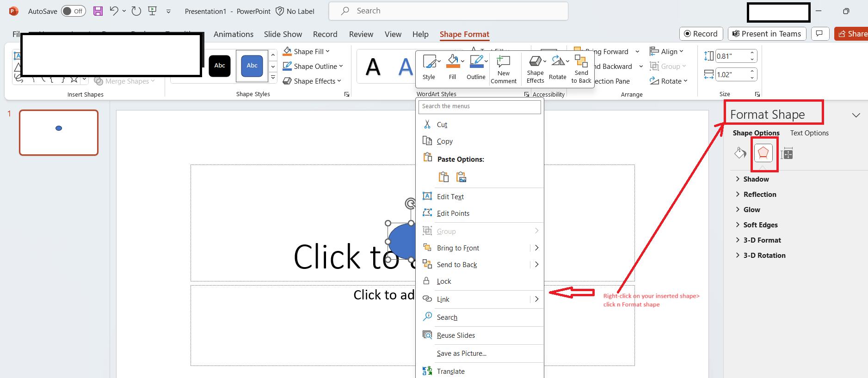Open the Align dropdown

[666, 51]
